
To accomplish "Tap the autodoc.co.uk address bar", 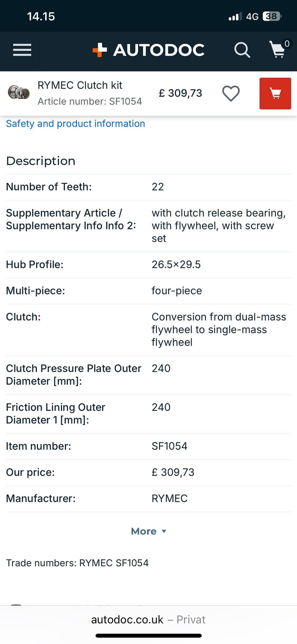I will [148, 620].
